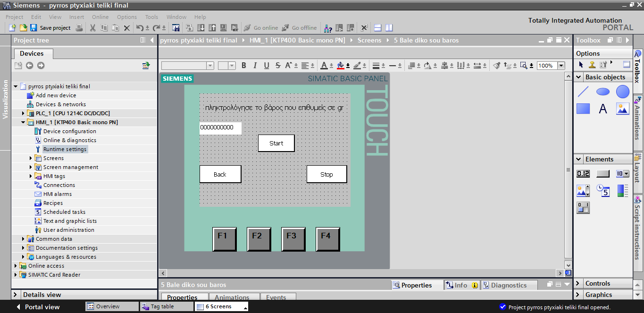Click the New project icon
This screenshot has width=644, height=313.
tap(13, 28)
